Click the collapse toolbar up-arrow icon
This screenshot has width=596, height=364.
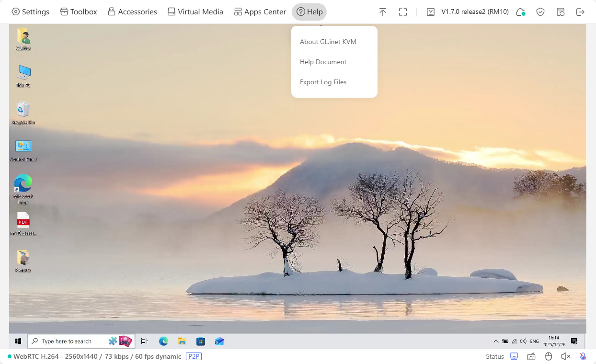(382, 12)
